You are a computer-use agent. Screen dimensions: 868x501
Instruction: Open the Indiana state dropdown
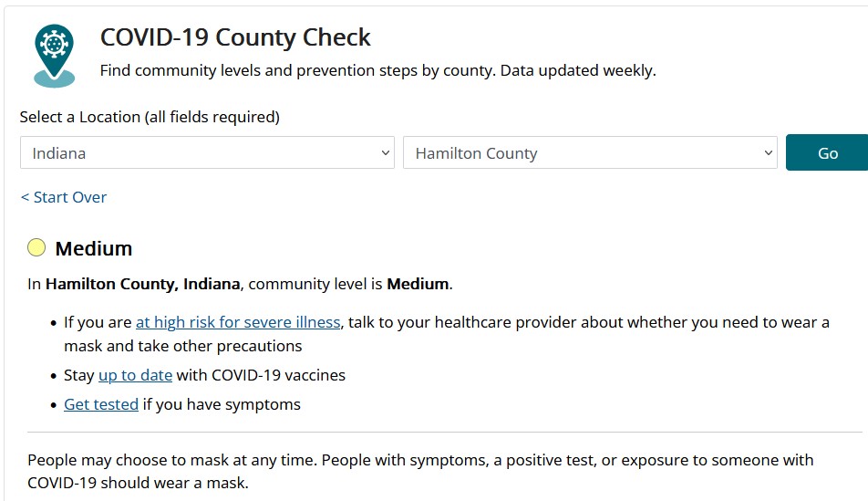(x=207, y=152)
